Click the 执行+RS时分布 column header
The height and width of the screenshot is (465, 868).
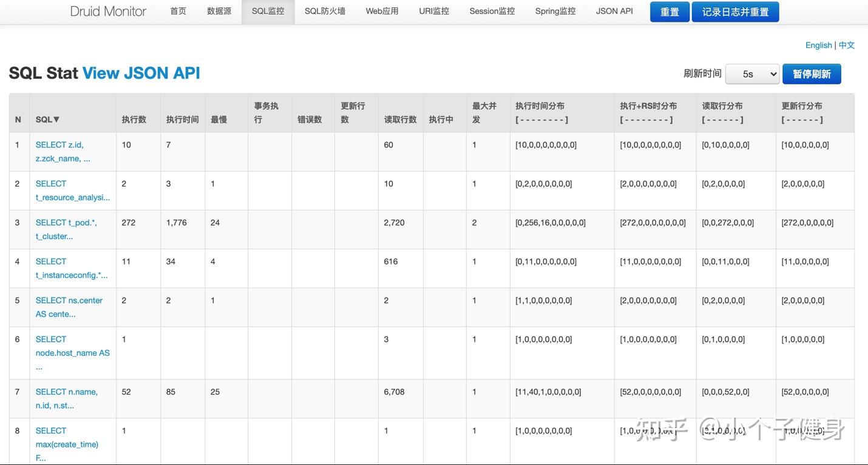655,113
